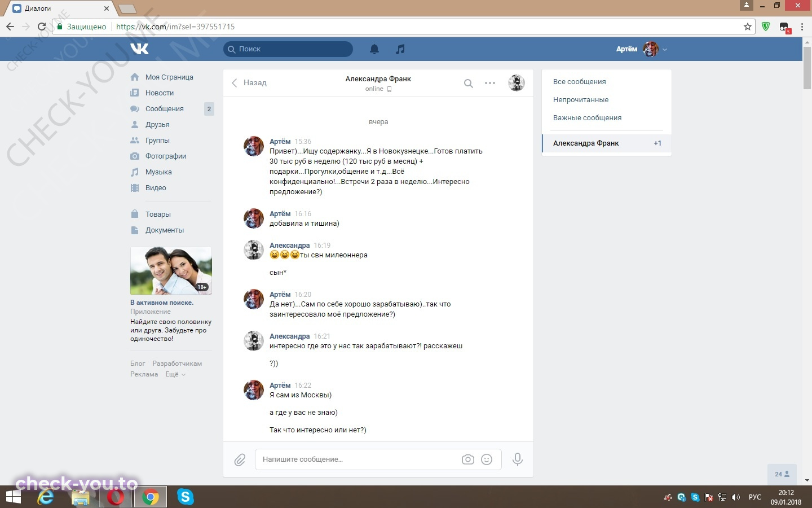
Task: Bookmark the page with the star icon
Action: [x=748, y=27]
